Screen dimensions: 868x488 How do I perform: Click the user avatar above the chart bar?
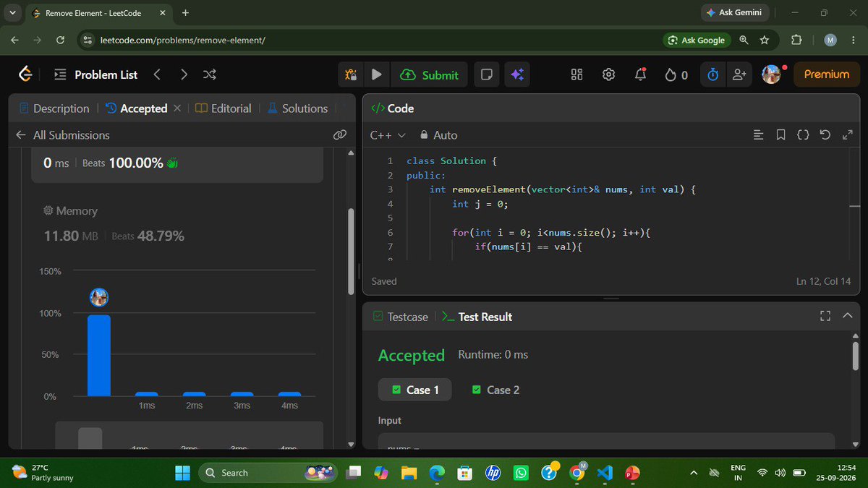(x=99, y=297)
